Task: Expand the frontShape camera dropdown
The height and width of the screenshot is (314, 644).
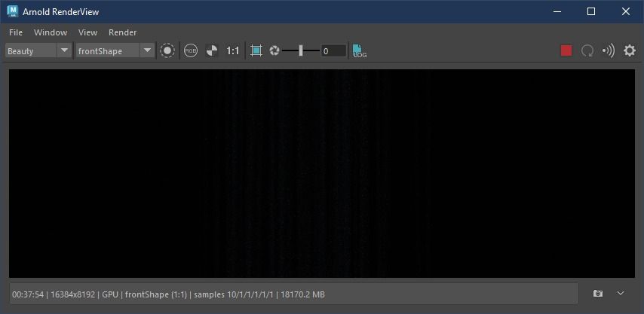Action: click(147, 50)
